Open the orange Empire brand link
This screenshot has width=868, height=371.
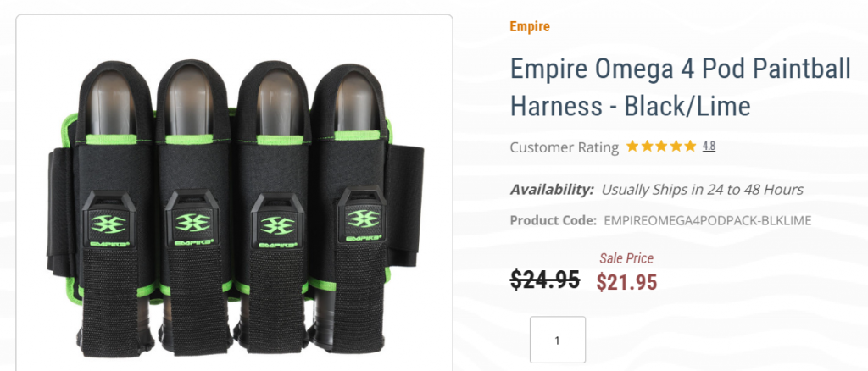pyautogui.click(x=530, y=26)
